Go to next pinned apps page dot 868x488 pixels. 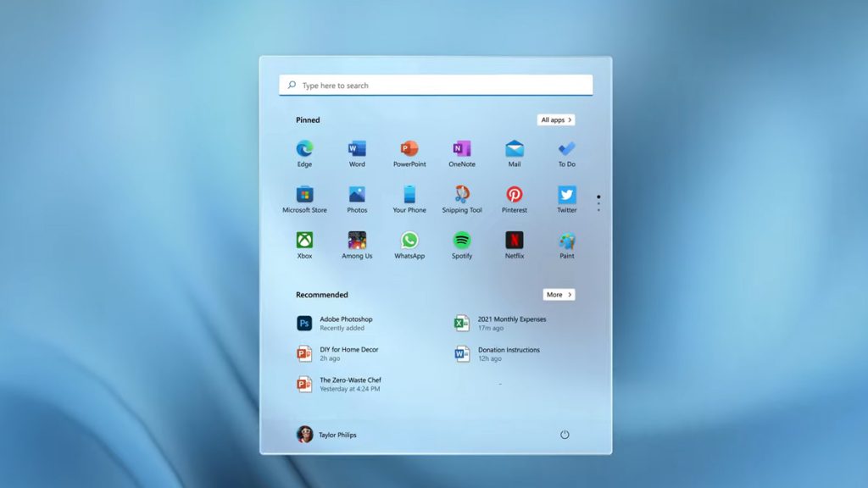(x=598, y=203)
